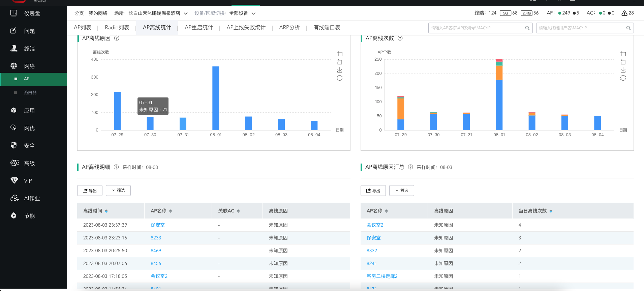The height and width of the screenshot is (291, 644).
Task: Click the help icon next to AP离线原因
Action: click(117, 38)
